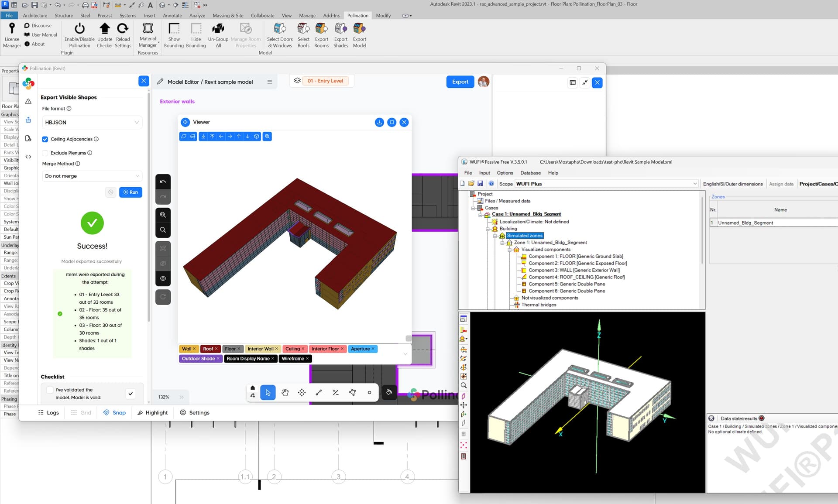Open the HBJSON file format dropdown

[x=92, y=123]
